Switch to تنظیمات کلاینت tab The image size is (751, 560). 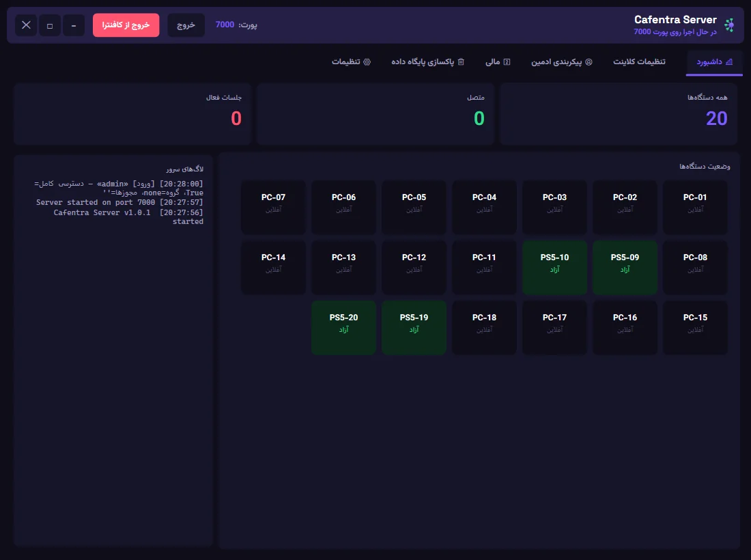click(639, 61)
